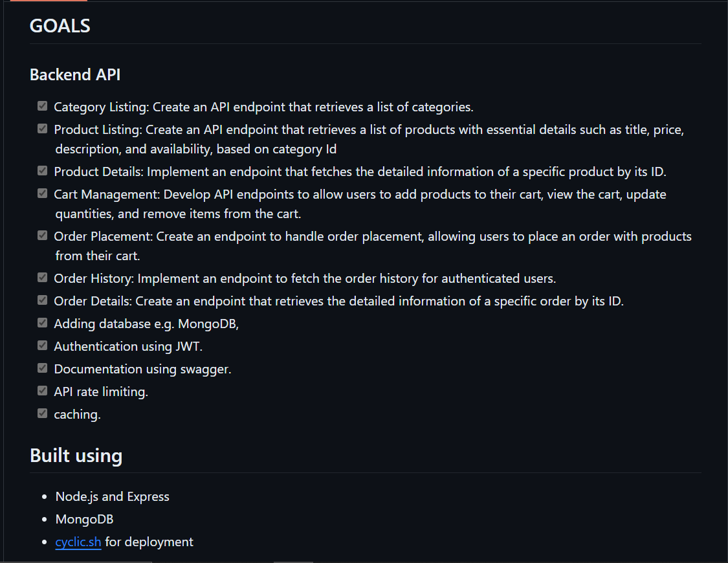
Task: Click the Backend API heading
Action: (x=75, y=74)
